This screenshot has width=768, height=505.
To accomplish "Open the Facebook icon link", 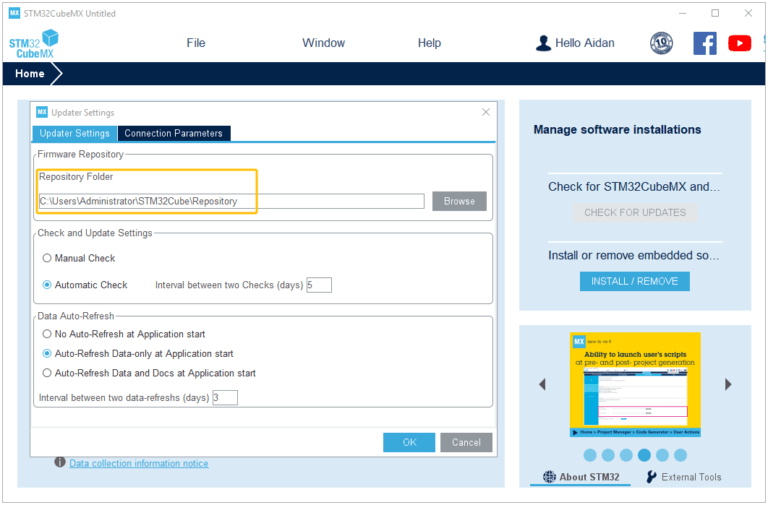I will 705,43.
